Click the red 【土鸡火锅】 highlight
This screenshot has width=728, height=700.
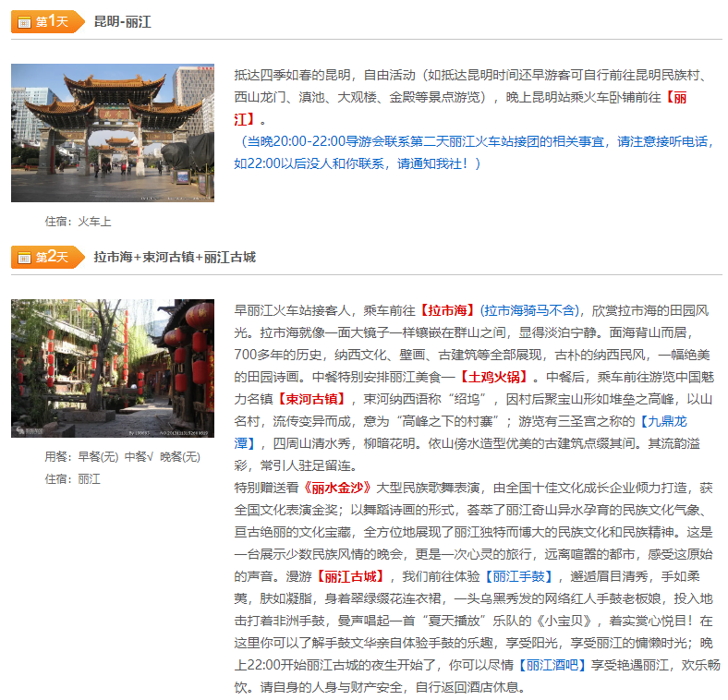pos(493,377)
